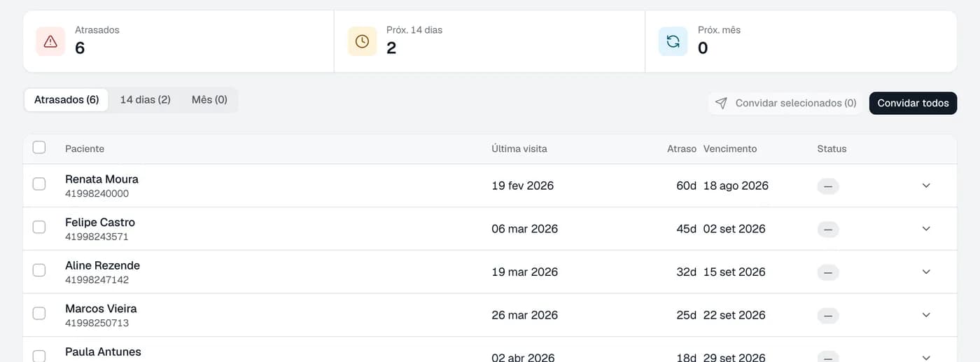Switch to the 14 dias (2) tab
The width and height of the screenshot is (980, 362).
tap(146, 99)
